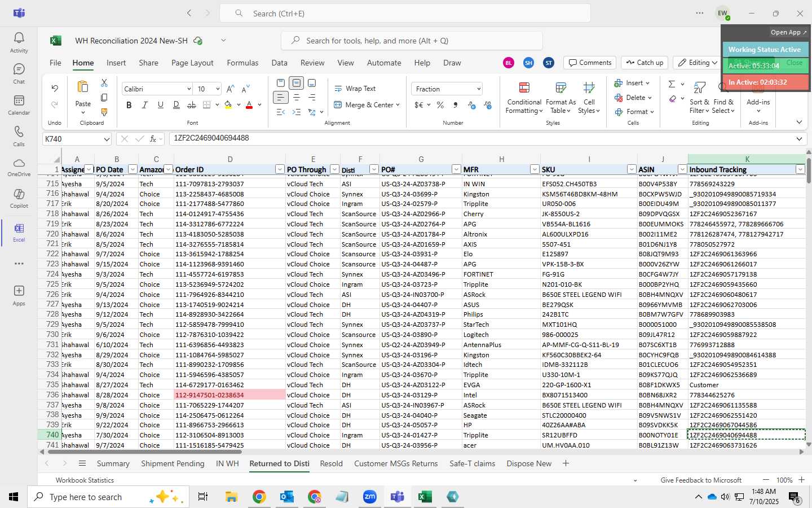Viewport: 812px width, 508px height.
Task: Toggle Italic formatting
Action: (x=145, y=105)
